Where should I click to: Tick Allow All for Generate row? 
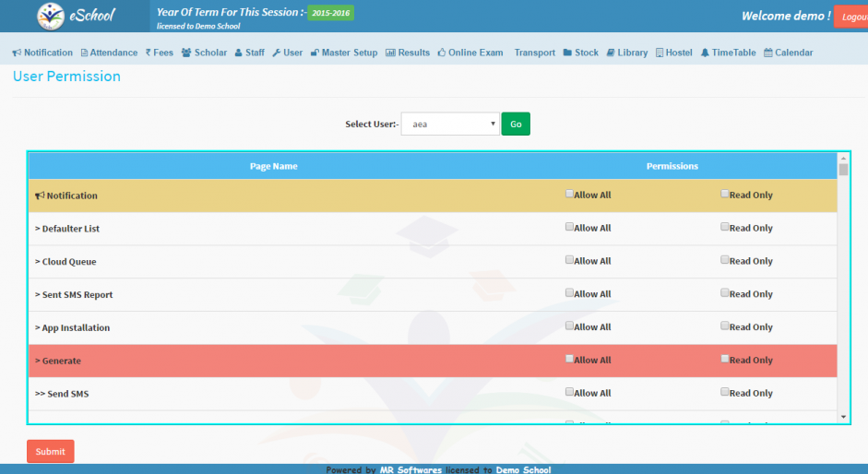tap(570, 359)
